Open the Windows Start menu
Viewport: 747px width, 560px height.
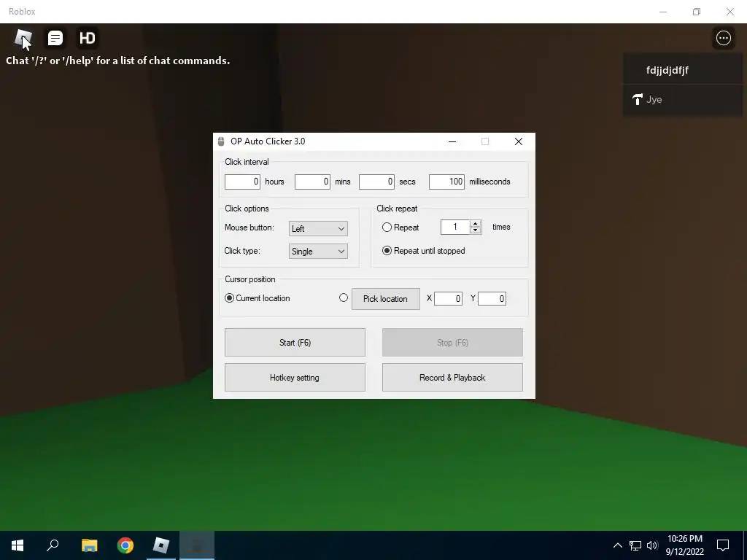pos(18,545)
